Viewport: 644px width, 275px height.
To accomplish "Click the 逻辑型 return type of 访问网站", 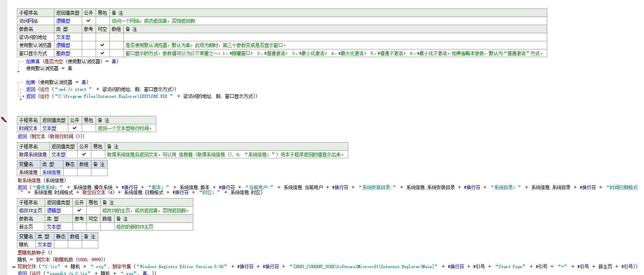I will tap(63, 21).
